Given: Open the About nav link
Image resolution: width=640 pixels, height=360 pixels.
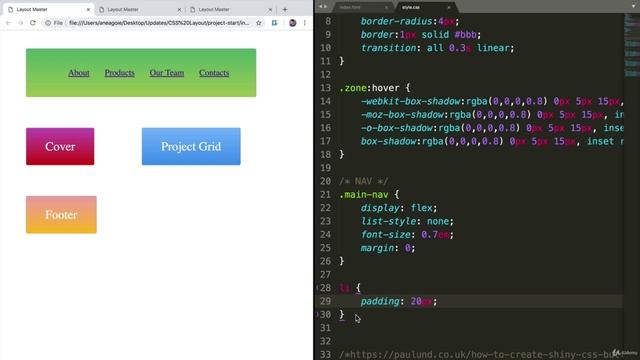Looking at the screenshot, I should point(79,73).
